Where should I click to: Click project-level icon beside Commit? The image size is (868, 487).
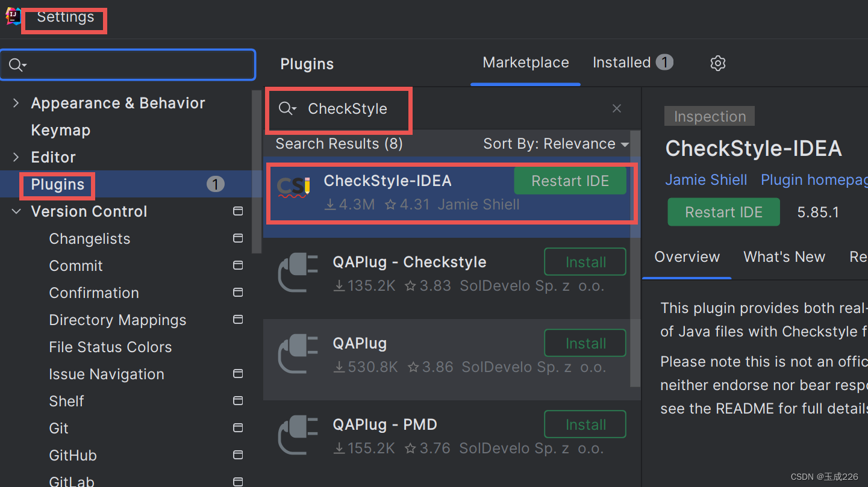coord(238,265)
